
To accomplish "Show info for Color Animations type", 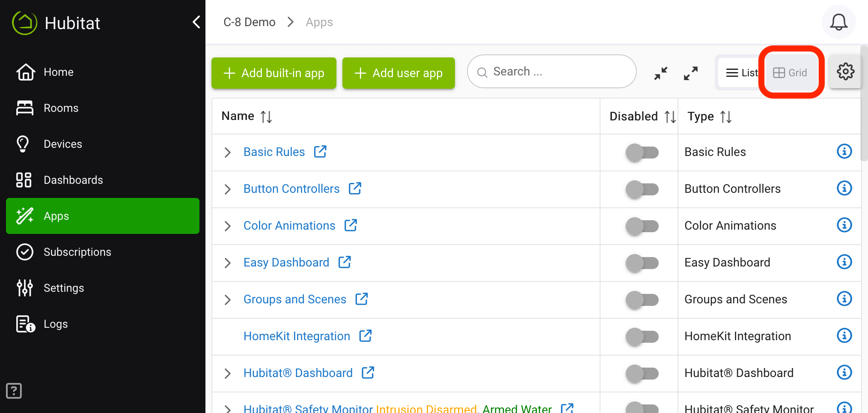I will tap(844, 225).
